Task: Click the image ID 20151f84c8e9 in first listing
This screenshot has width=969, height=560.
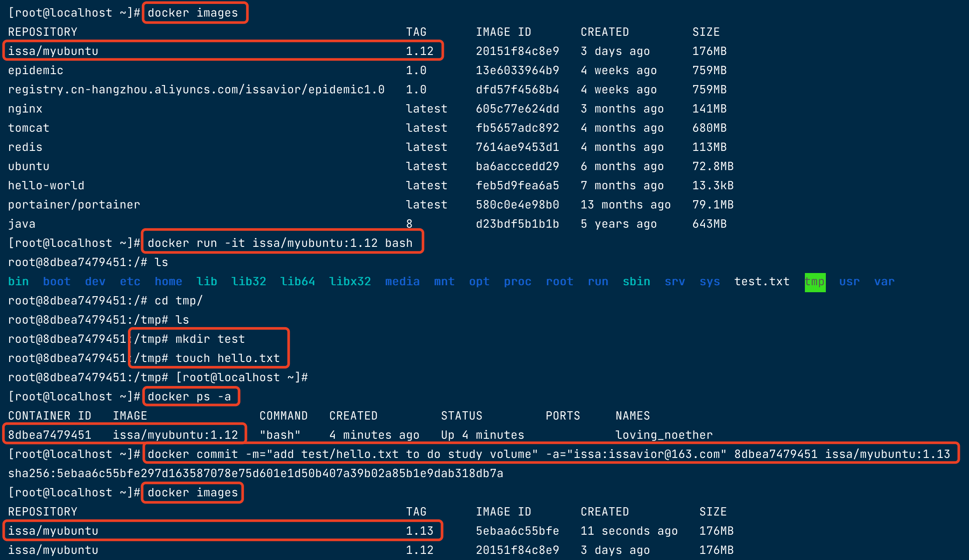Action: coord(517,51)
